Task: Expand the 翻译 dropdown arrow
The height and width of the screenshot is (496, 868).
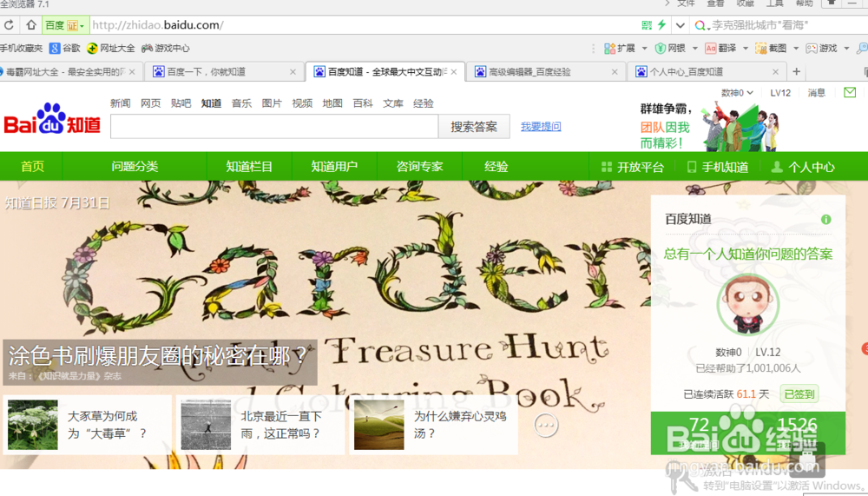Action: pyautogui.click(x=746, y=49)
